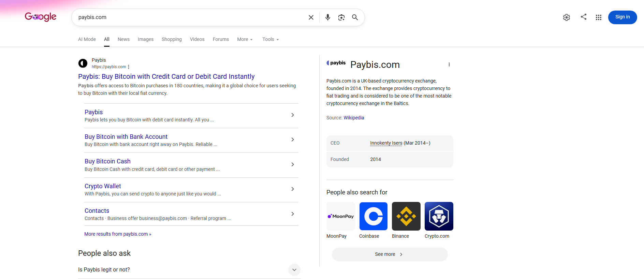Open Contacts sitelink

pyautogui.click(x=97, y=211)
